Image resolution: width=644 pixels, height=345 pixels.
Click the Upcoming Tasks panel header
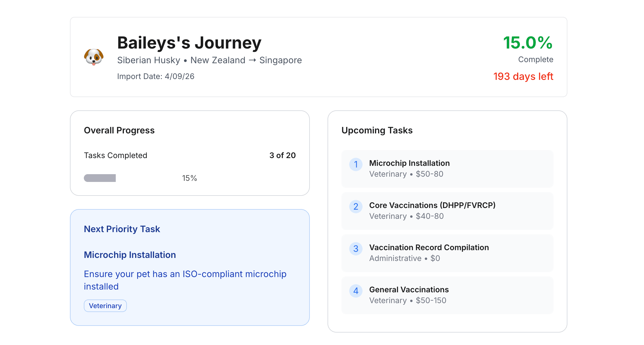[377, 130]
